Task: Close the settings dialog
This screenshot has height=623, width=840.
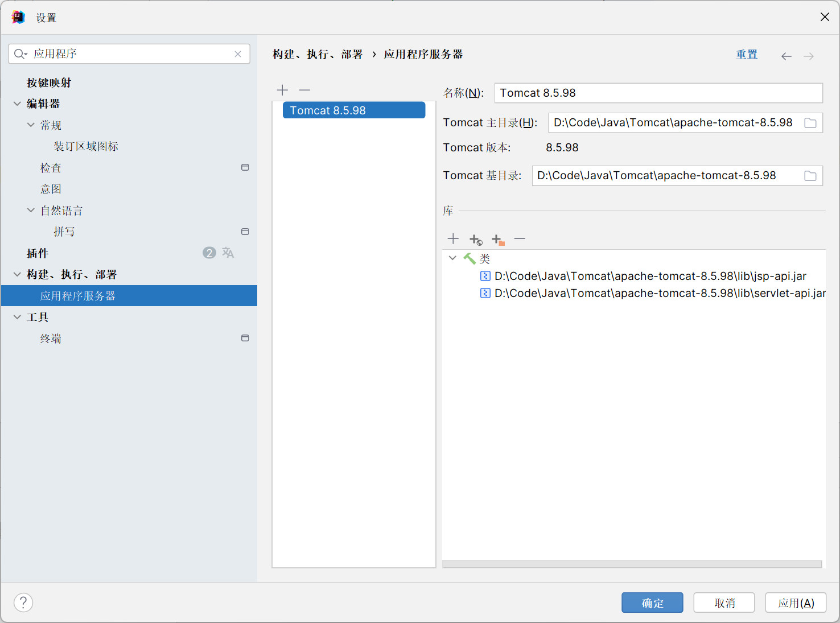Action: click(825, 17)
